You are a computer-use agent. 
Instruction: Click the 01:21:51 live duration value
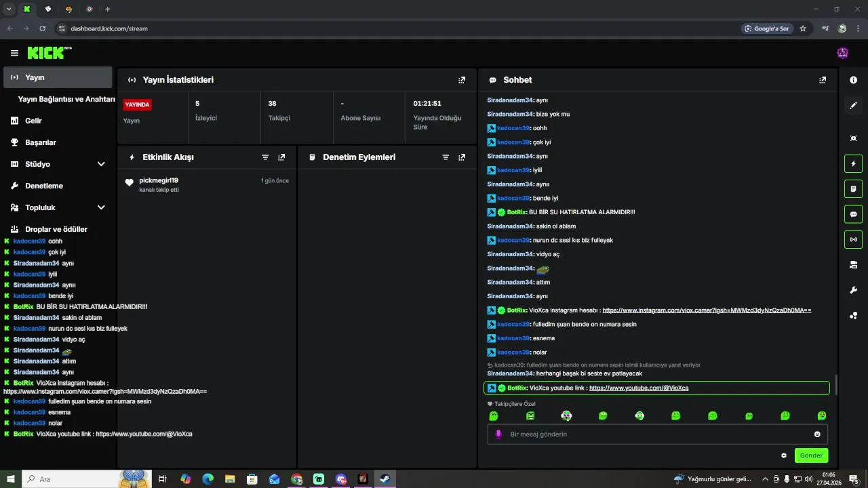[427, 104]
